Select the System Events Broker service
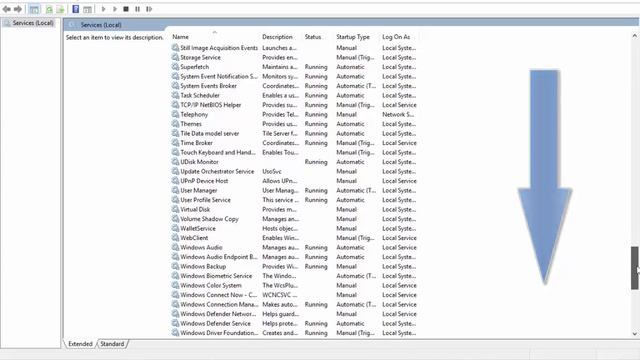640x360 pixels. (x=209, y=86)
